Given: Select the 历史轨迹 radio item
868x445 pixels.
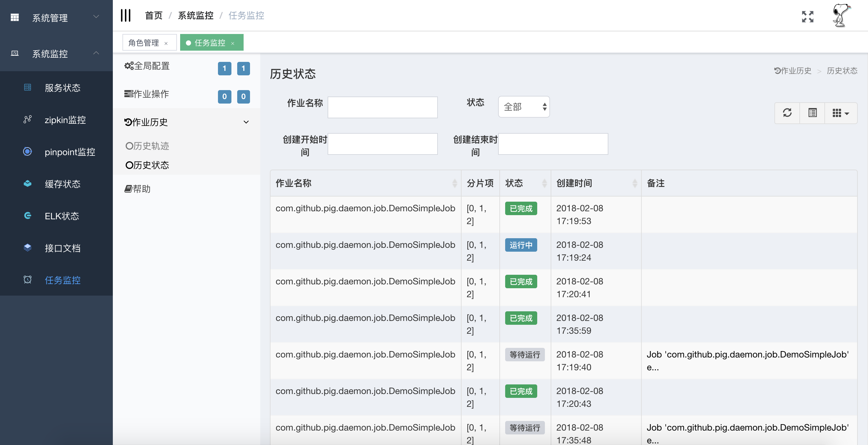Looking at the screenshot, I should (147, 146).
